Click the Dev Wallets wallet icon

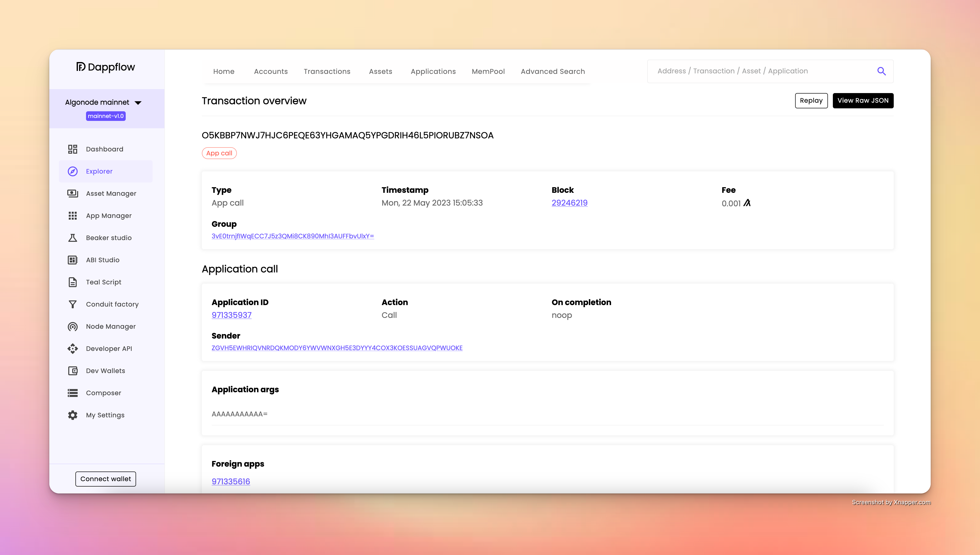tap(72, 371)
